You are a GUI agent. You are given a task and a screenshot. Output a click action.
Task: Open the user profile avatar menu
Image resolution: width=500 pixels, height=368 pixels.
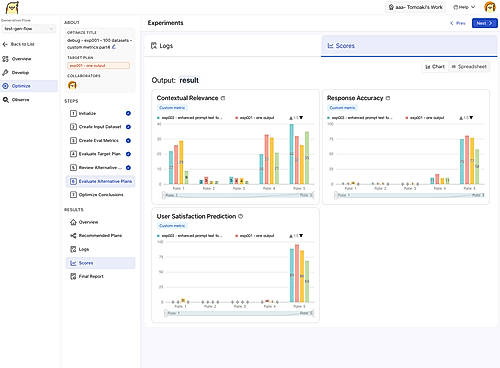tap(490, 7)
